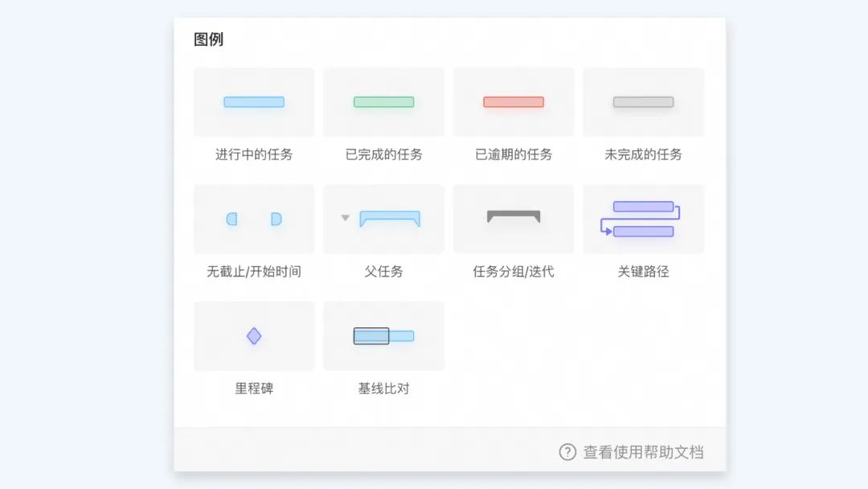
Task: Click the 关键路径 label
Action: 643,272
